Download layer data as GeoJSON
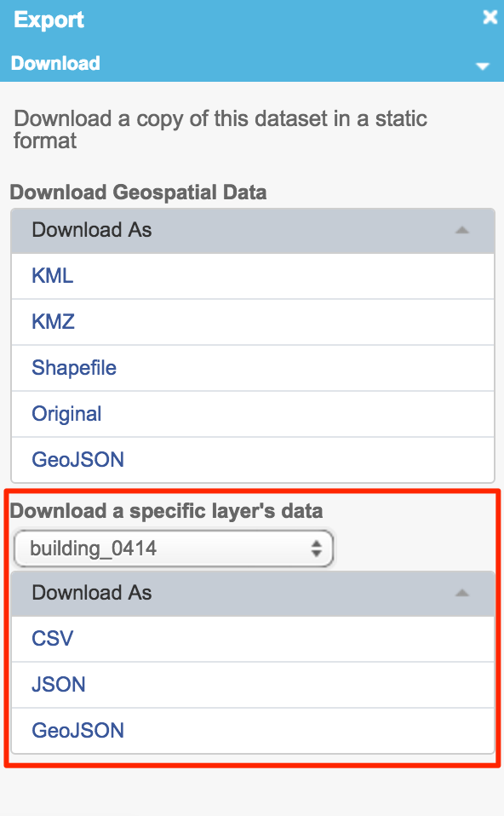This screenshot has width=504, height=816. click(x=78, y=731)
